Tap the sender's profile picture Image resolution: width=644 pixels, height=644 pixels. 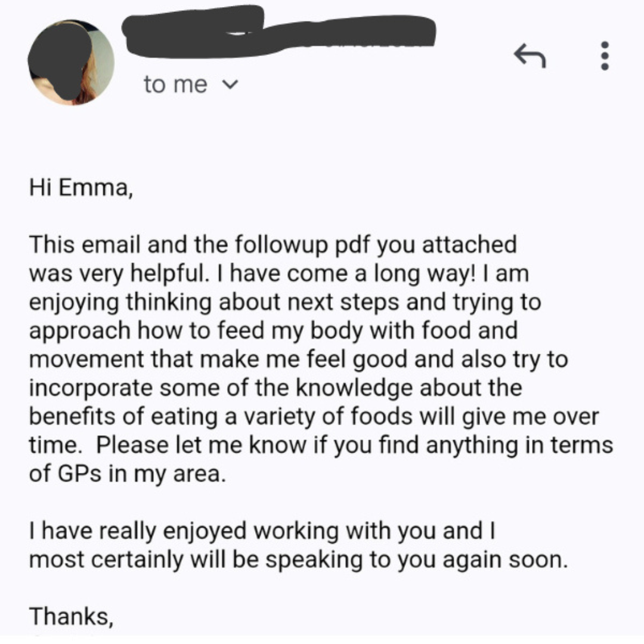[x=70, y=63]
